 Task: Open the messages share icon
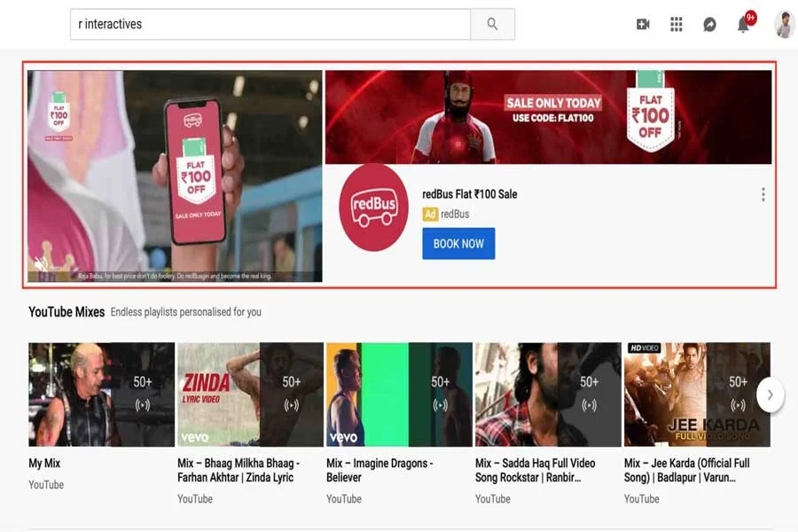click(x=709, y=25)
